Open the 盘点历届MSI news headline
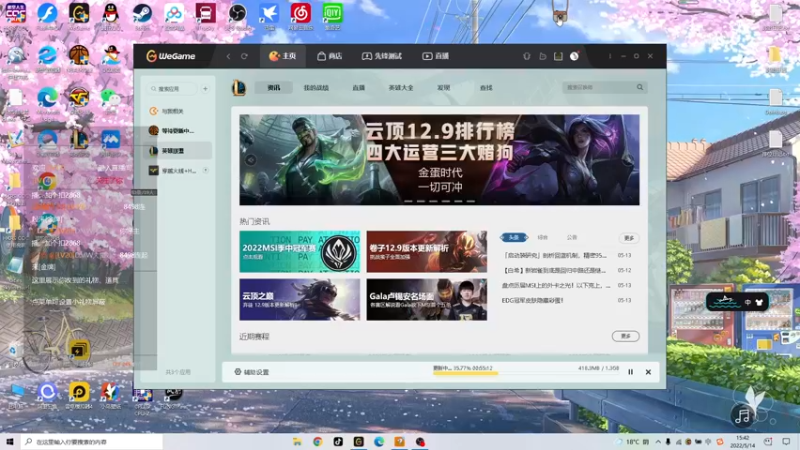The image size is (800, 450). click(x=556, y=285)
